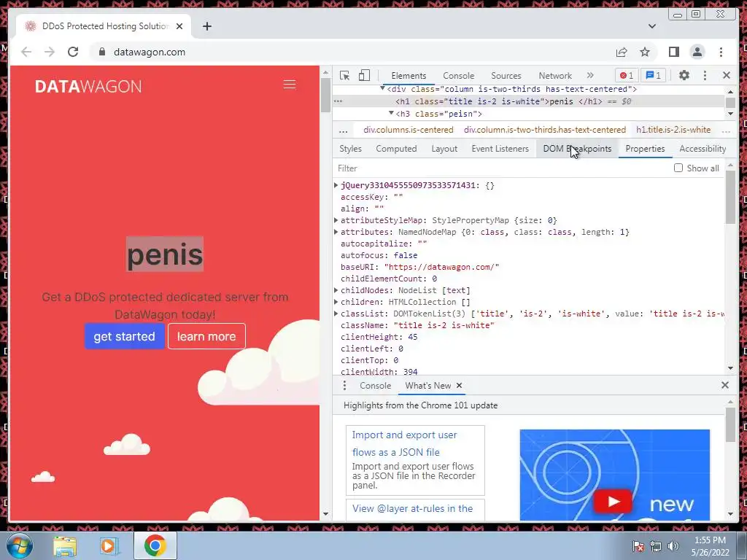Expand childNodes NodeList property
This screenshot has height=560, width=747.
pyautogui.click(x=336, y=290)
